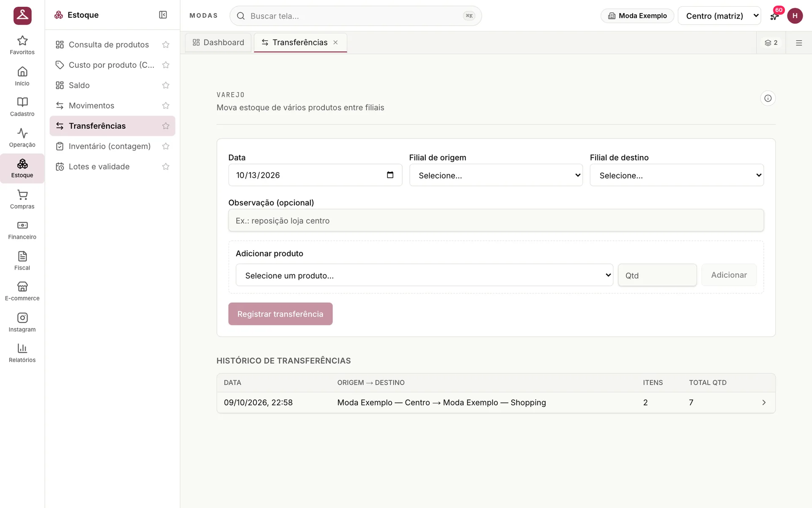The width and height of the screenshot is (812, 508).
Task: Open the Fiscal section
Action: pyautogui.click(x=22, y=261)
